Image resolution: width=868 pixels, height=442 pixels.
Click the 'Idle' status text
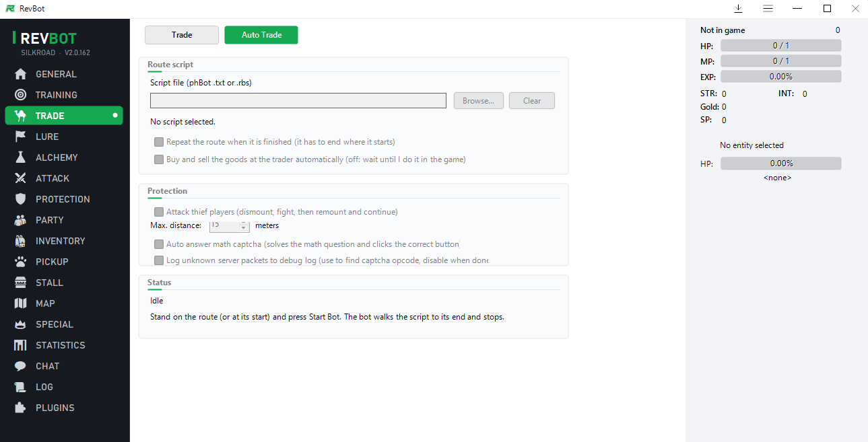point(156,301)
